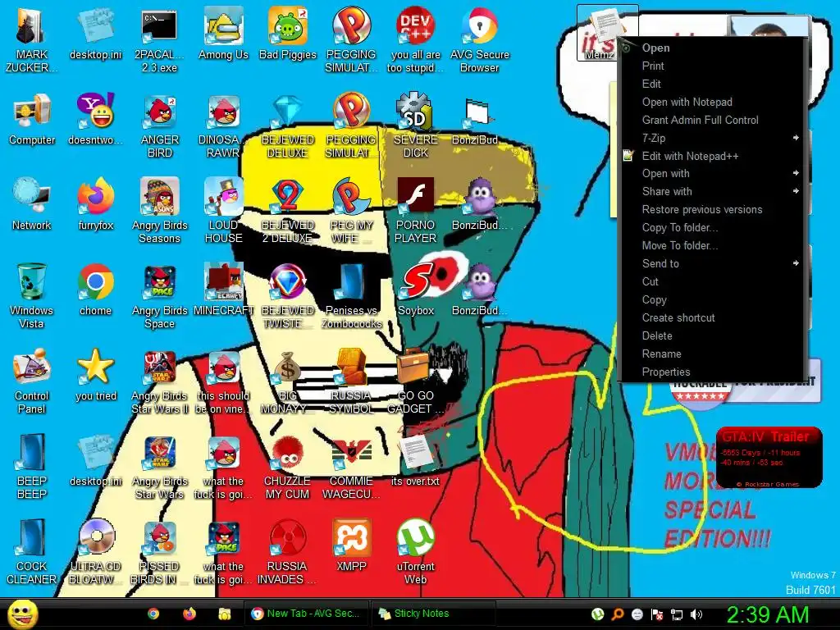The image size is (840, 630).
Task: Choose Properties in the context menu
Action: click(x=713, y=372)
